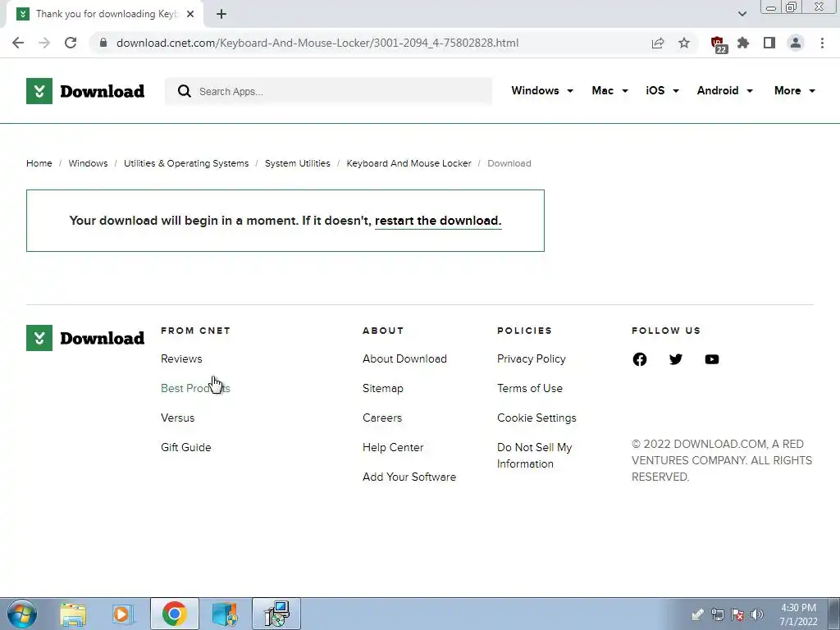This screenshot has height=630, width=840.
Task: Click the installer setup taskbar icon
Action: (276, 614)
